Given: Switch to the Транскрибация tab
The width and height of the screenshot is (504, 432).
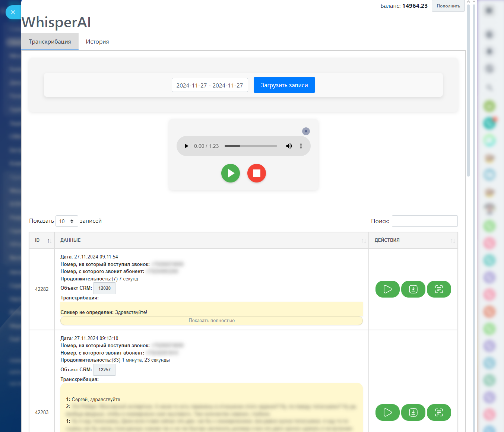Looking at the screenshot, I should point(50,42).
